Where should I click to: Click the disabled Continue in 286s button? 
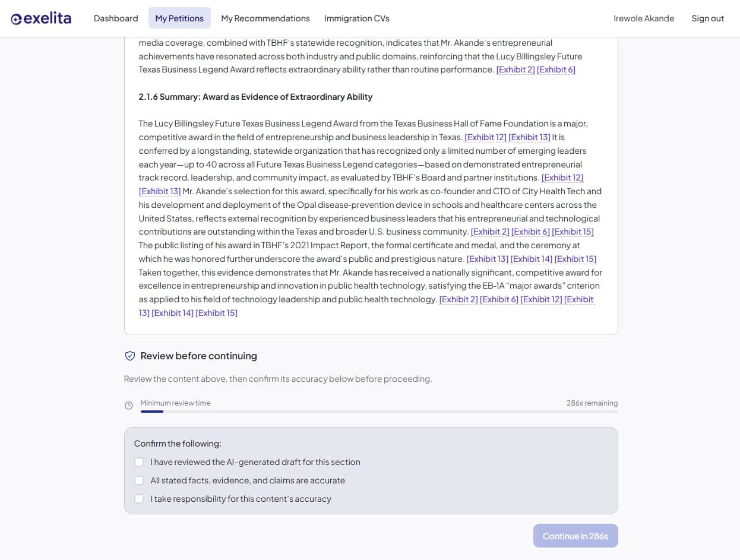pyautogui.click(x=575, y=536)
